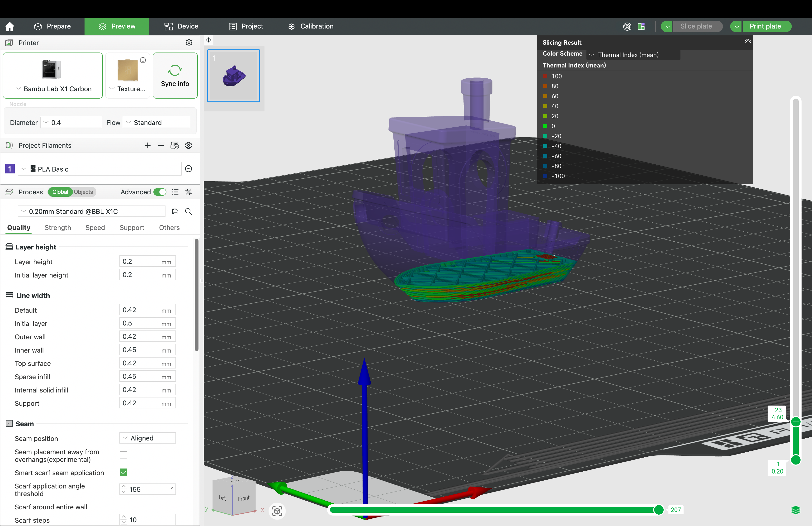Disable Smart scarf seam application checkbox
Image resolution: width=812 pixels, height=526 pixels.
tap(123, 472)
